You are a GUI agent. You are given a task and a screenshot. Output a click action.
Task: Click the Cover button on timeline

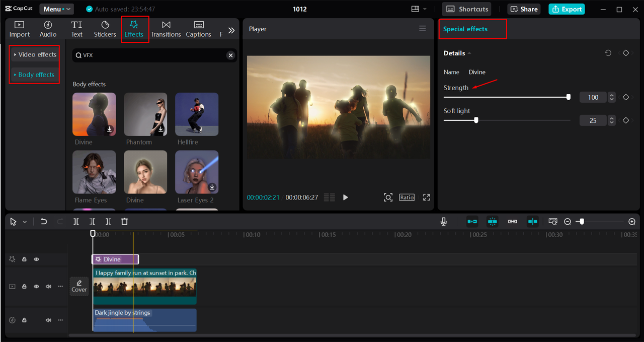click(79, 286)
